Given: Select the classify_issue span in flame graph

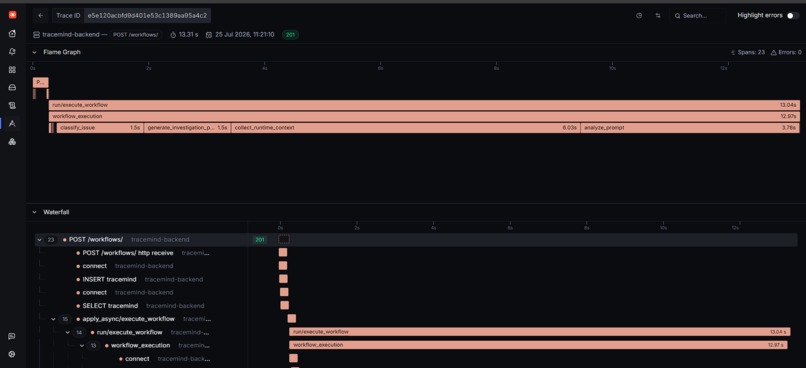Looking at the screenshot, I should tap(100, 128).
